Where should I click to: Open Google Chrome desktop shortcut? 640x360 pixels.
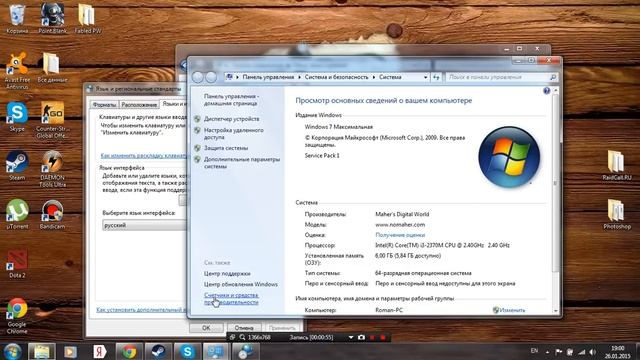coord(17,316)
